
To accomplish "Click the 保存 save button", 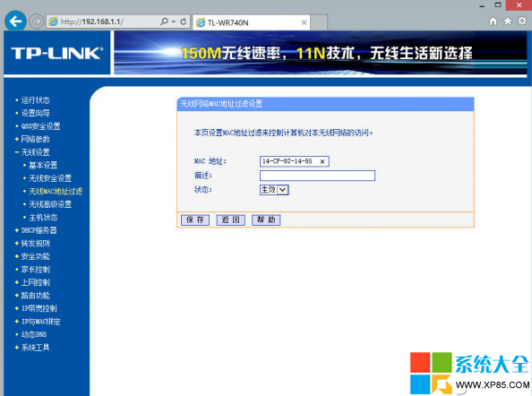I will coord(195,220).
